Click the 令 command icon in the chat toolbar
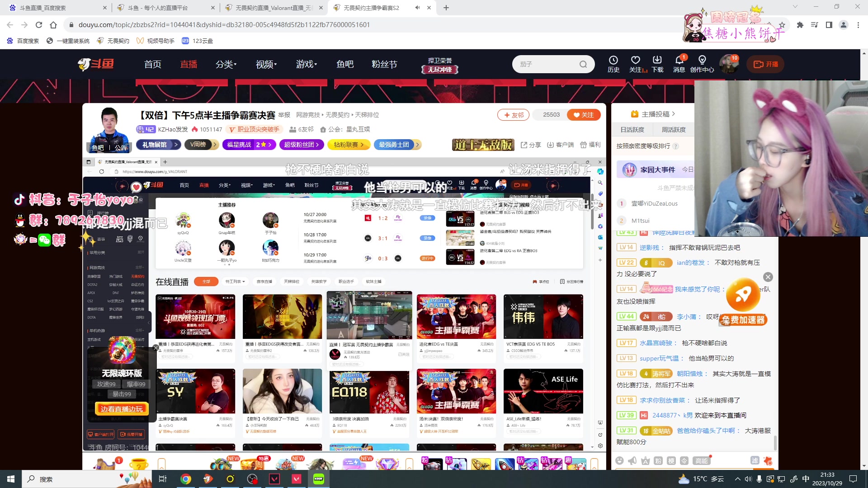The image size is (868, 488). point(684,460)
